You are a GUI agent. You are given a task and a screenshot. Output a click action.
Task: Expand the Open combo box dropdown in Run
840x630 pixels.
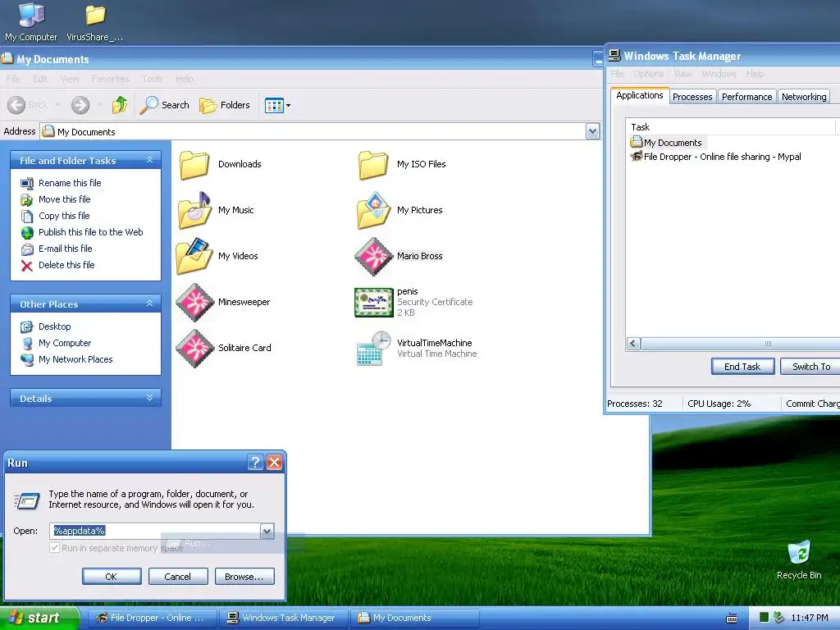[x=267, y=531]
